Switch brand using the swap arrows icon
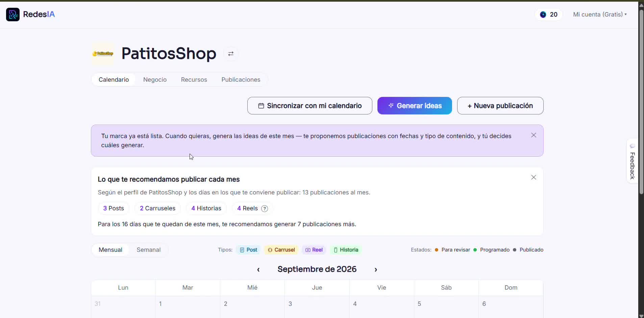The height and width of the screenshot is (318, 644). pyautogui.click(x=231, y=54)
